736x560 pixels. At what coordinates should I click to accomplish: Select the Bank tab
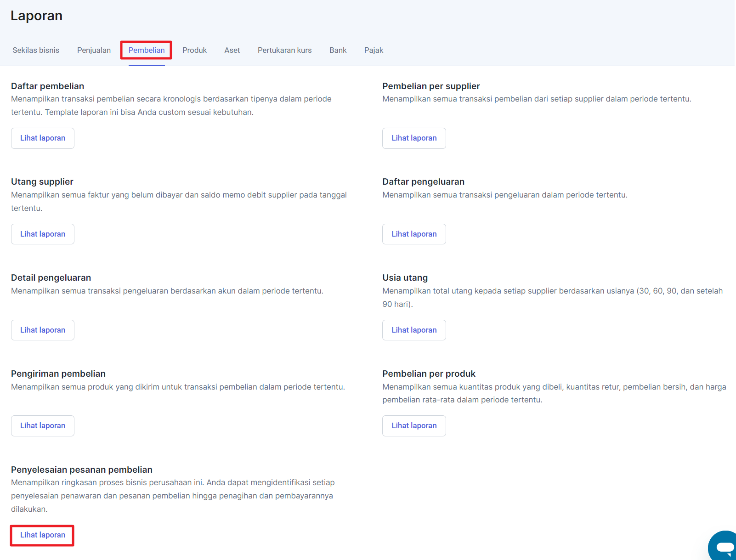338,50
